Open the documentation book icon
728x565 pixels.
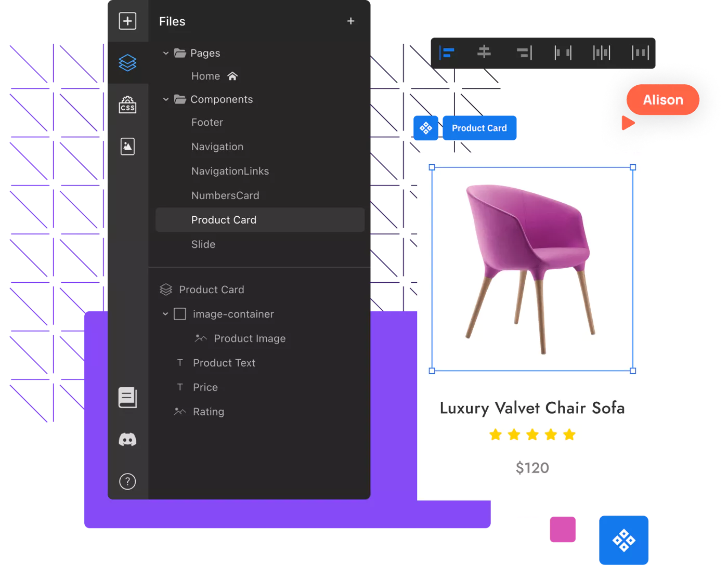coord(127,398)
